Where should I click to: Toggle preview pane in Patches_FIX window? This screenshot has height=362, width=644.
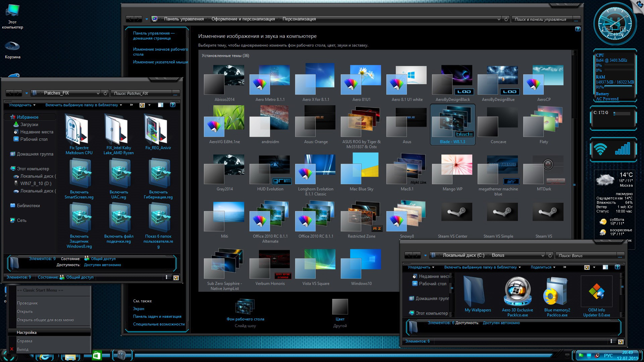pos(161,105)
